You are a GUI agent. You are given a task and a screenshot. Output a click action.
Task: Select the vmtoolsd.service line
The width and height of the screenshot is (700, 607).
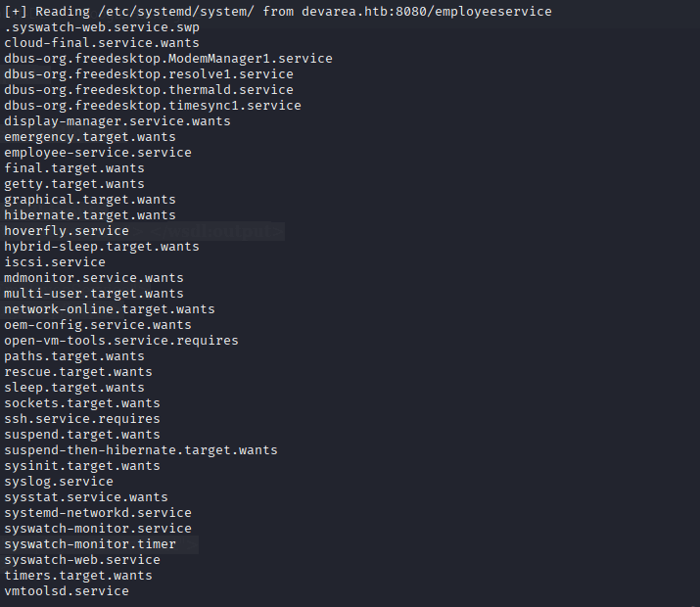[x=67, y=591]
